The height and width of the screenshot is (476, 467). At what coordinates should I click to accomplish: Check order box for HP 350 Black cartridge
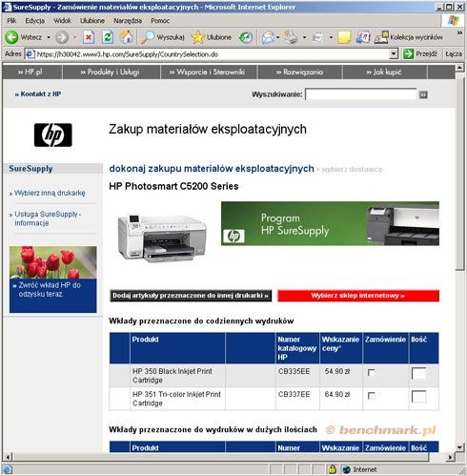371,372
